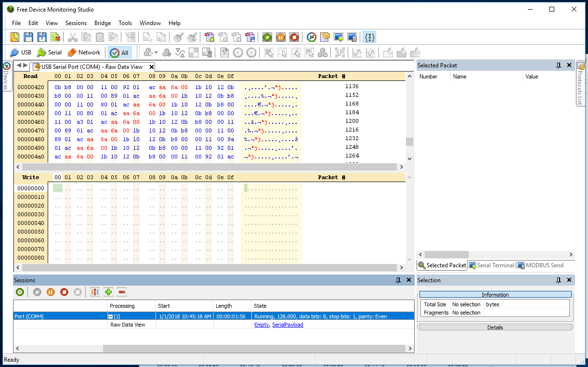Click the Save icon in main toolbar

pos(28,37)
